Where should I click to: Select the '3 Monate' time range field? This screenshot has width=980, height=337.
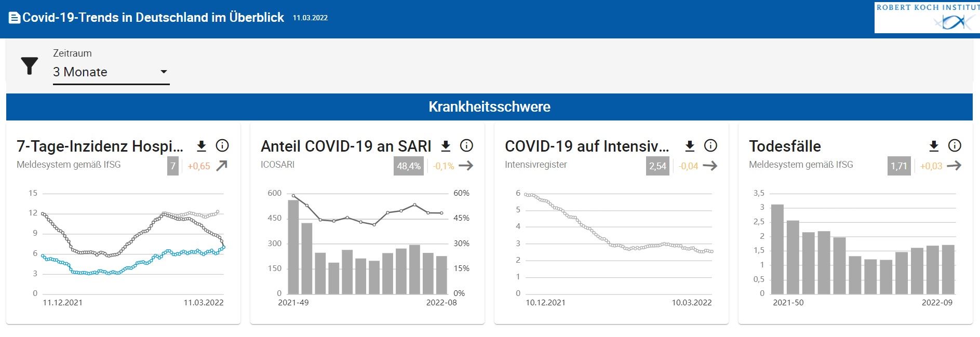[x=104, y=72]
